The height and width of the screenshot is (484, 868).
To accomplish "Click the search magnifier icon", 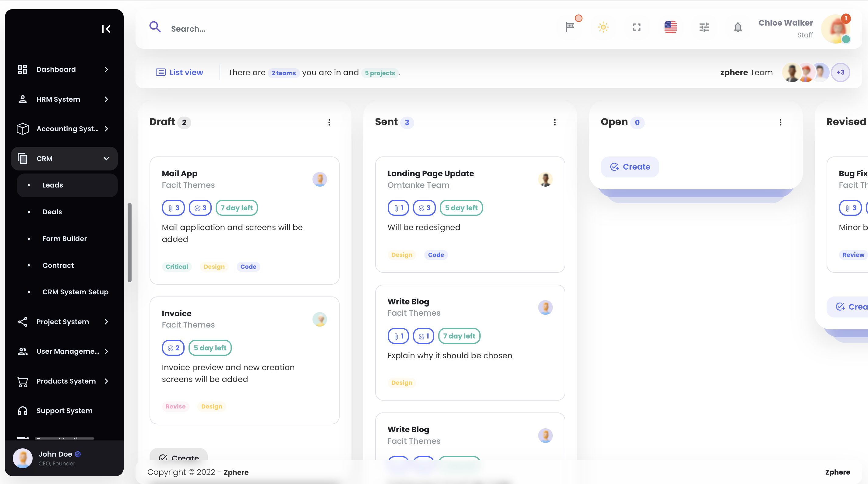I will pos(155,27).
